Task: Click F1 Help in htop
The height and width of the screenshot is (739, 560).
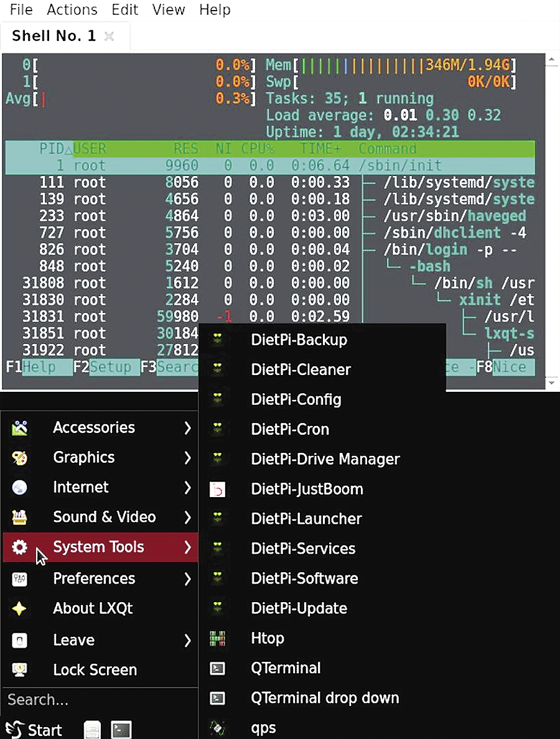Action: click(x=39, y=366)
